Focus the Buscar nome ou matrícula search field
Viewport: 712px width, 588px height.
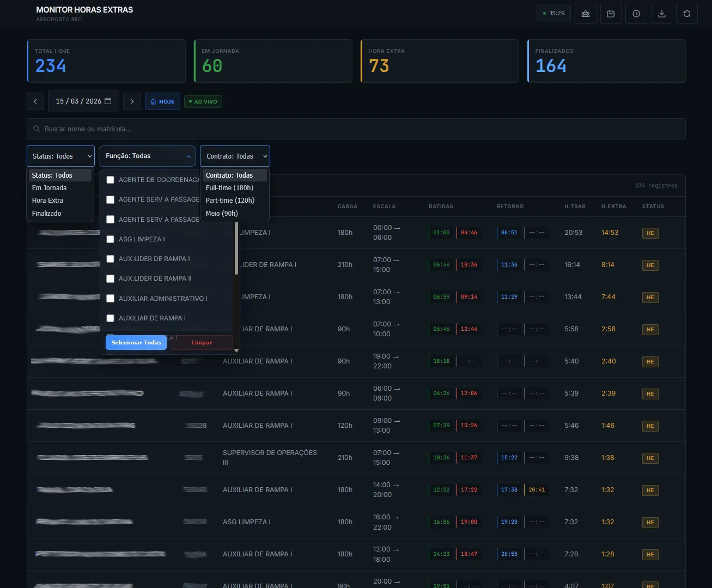click(x=356, y=129)
